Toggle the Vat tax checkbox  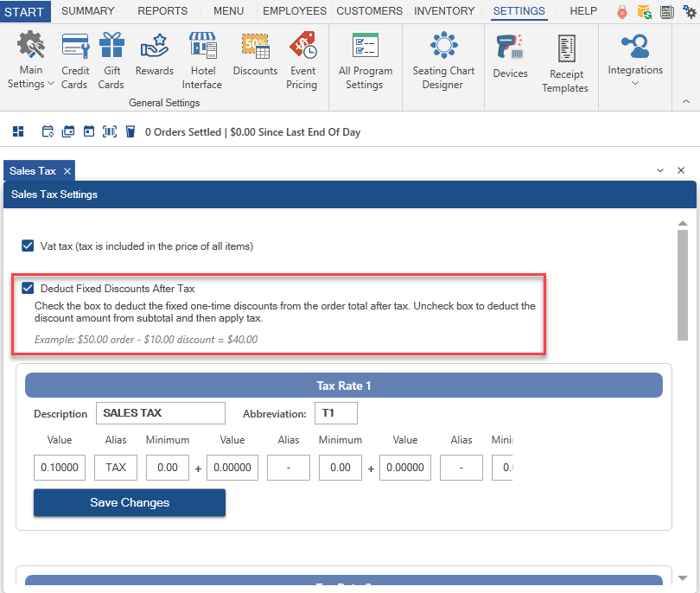pyautogui.click(x=29, y=246)
